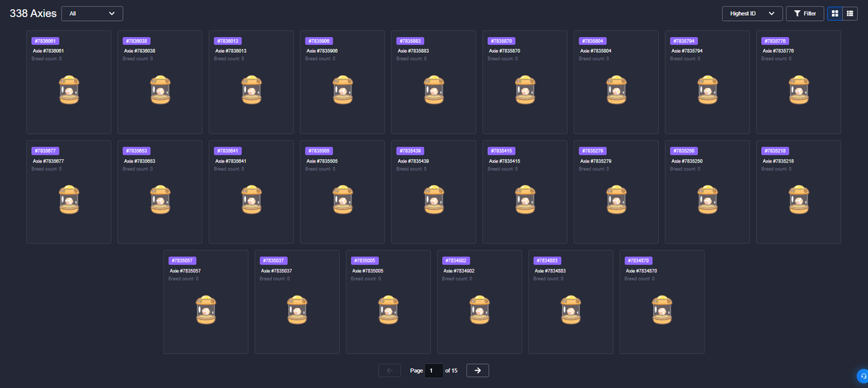This screenshot has height=388, width=868.
Task: Click the egg icon of Axie #7836061
Action: (69, 90)
